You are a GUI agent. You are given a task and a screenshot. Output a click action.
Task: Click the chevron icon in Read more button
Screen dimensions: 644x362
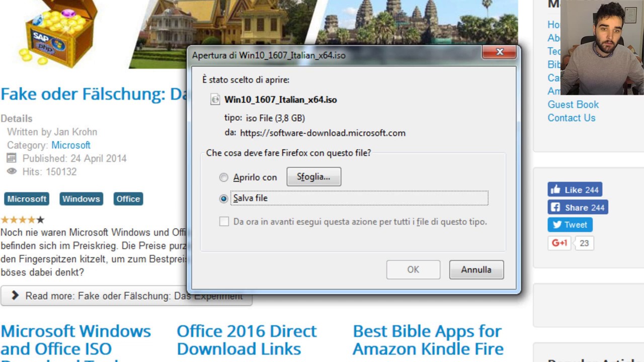[15, 296]
